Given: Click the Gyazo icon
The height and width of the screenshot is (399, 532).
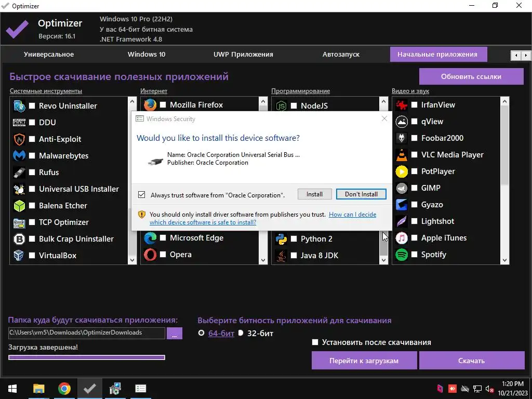Looking at the screenshot, I should [x=402, y=205].
